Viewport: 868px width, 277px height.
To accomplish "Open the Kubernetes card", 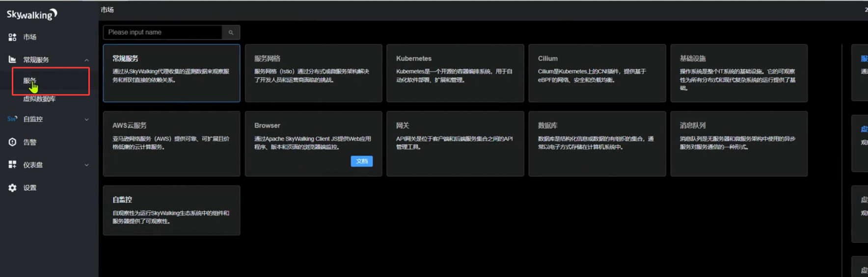I will 455,73.
